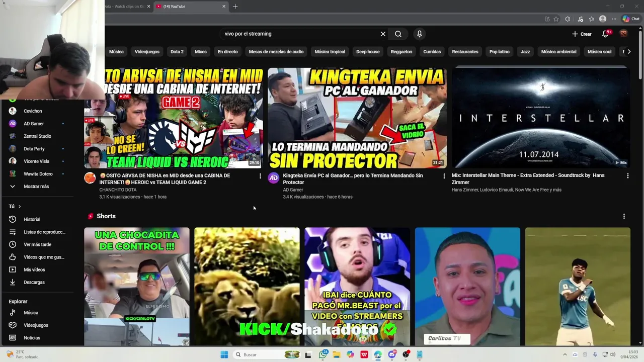
Task: Open options menu for Kingteka video
Action: click(x=444, y=176)
